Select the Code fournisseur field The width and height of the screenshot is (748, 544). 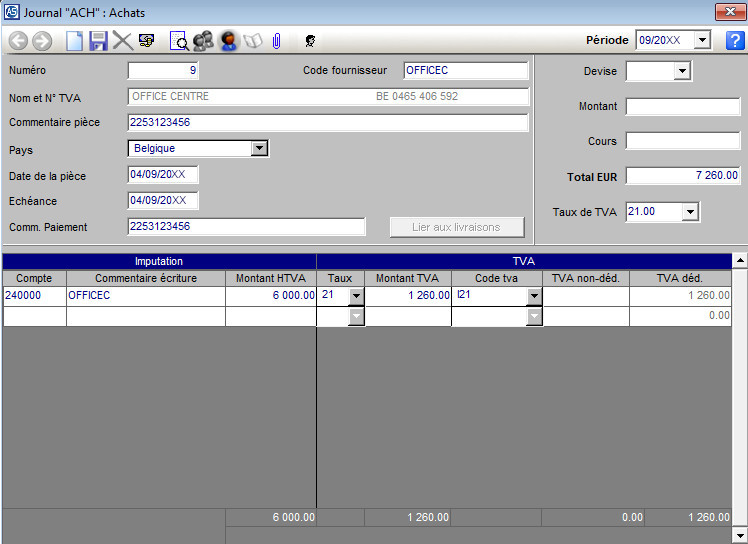465,71
